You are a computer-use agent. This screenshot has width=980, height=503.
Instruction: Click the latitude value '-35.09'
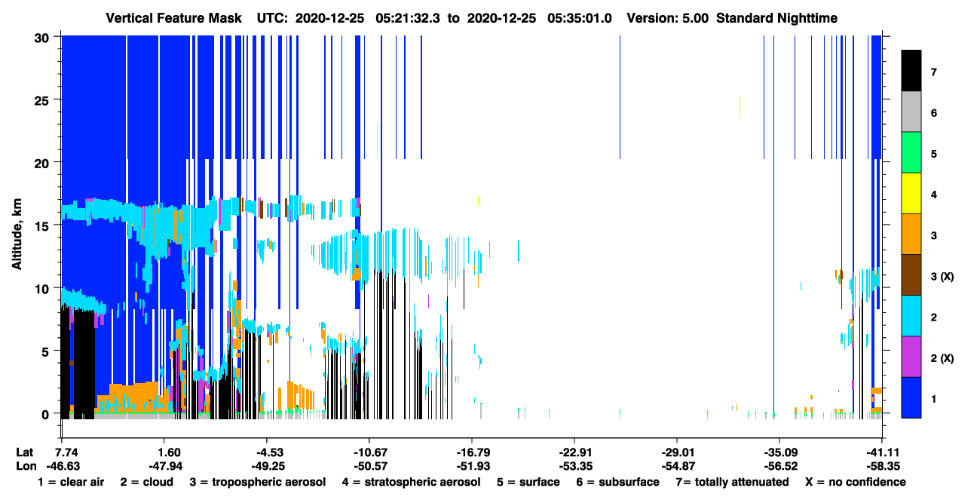pos(779,452)
